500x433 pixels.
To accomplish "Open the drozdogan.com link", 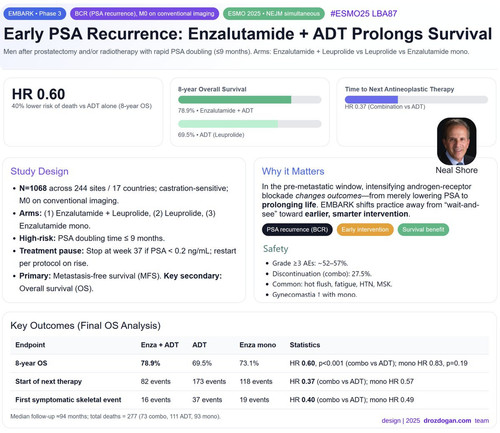I will [x=447, y=420].
